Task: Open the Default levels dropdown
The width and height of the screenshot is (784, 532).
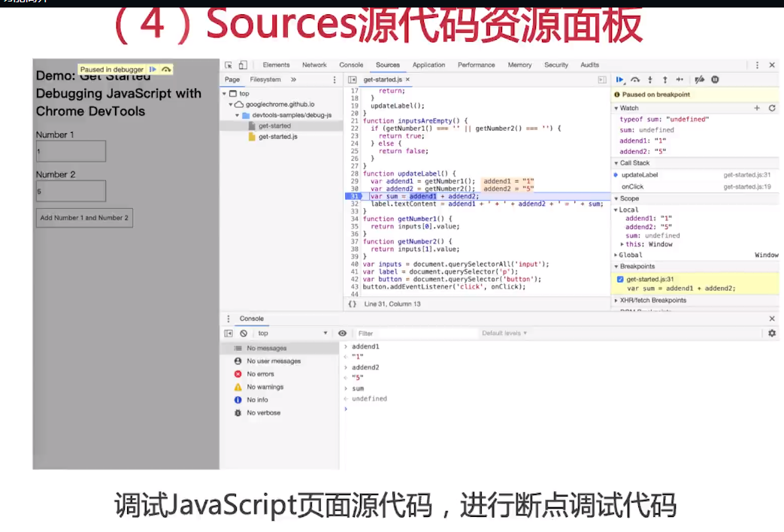Action: coord(504,334)
